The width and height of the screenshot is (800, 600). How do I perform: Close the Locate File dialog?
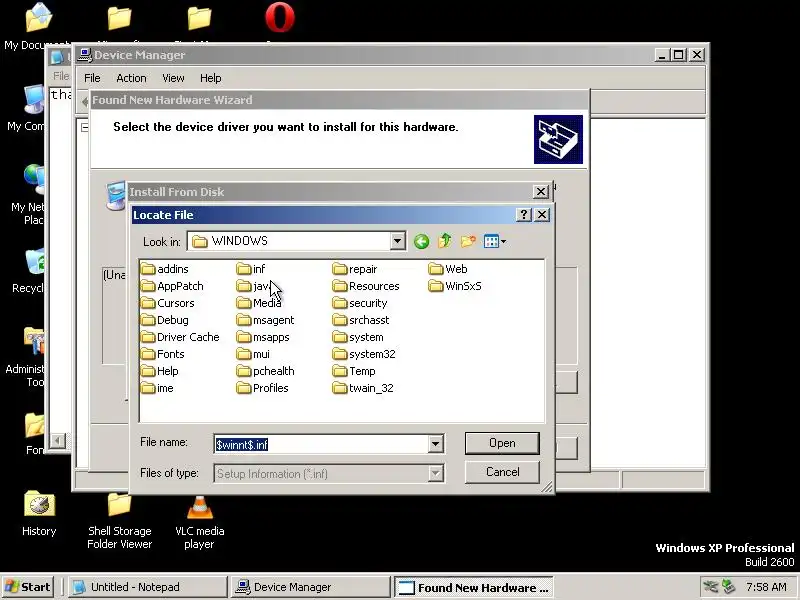coord(542,215)
